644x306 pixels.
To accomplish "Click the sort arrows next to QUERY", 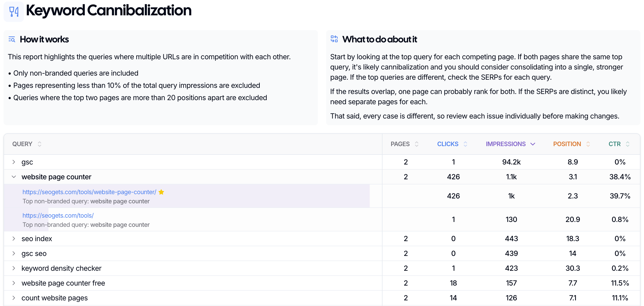I will [x=40, y=144].
